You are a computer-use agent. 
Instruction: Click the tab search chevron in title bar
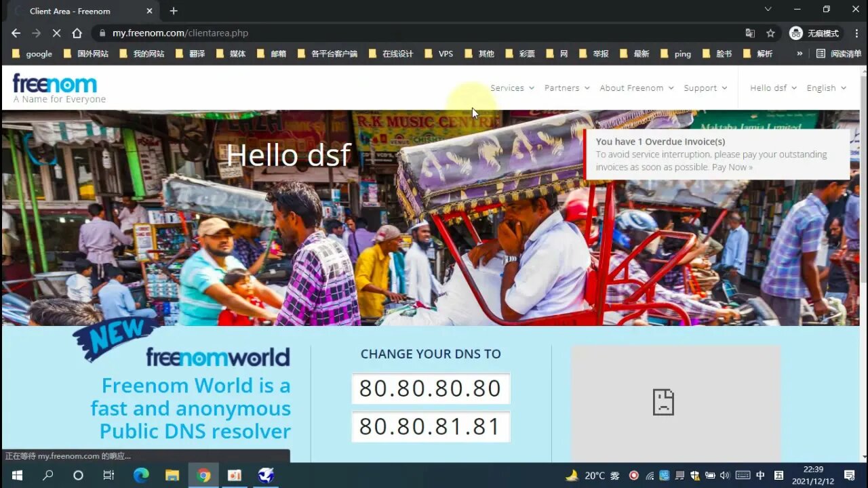click(x=768, y=9)
